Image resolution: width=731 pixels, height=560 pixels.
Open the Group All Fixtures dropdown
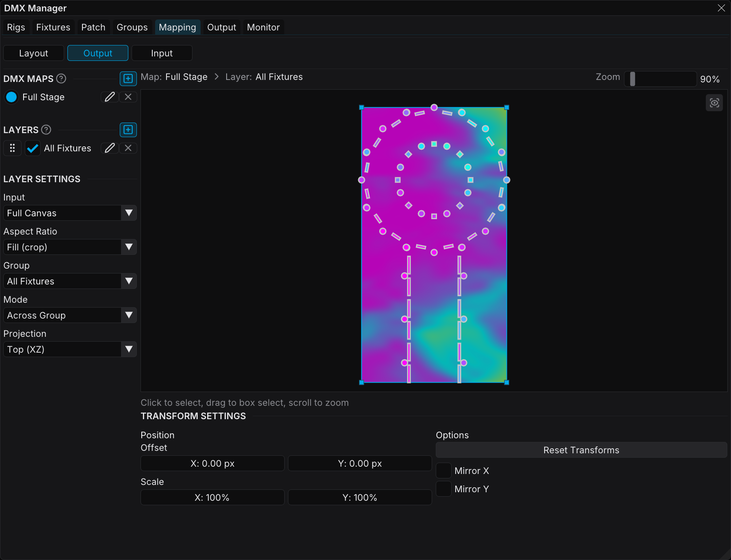click(x=70, y=281)
